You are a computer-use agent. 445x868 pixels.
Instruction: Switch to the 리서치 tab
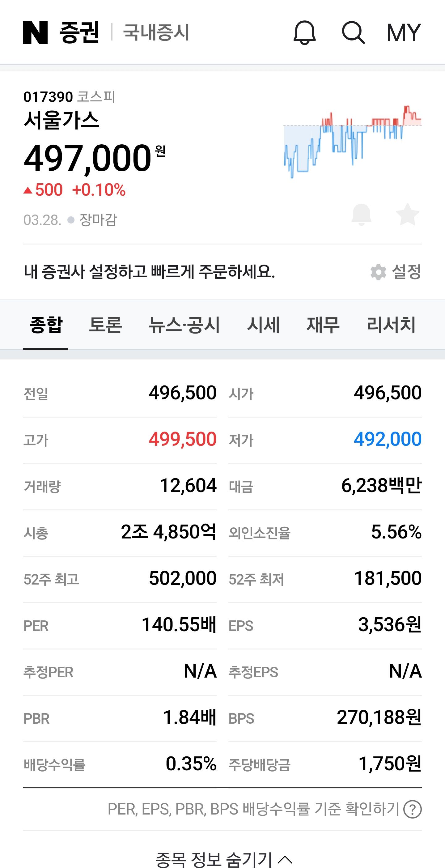391,325
